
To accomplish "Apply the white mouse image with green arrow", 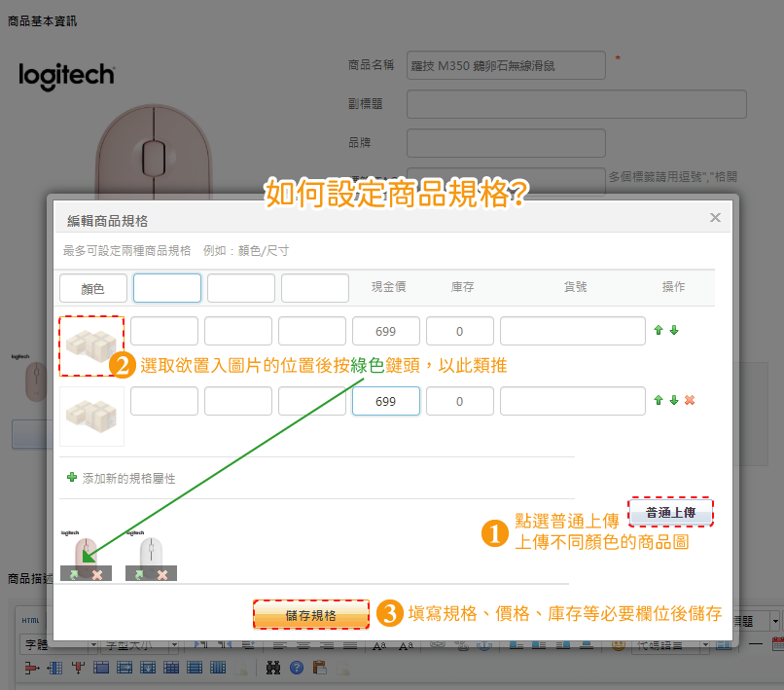I will pos(139,575).
